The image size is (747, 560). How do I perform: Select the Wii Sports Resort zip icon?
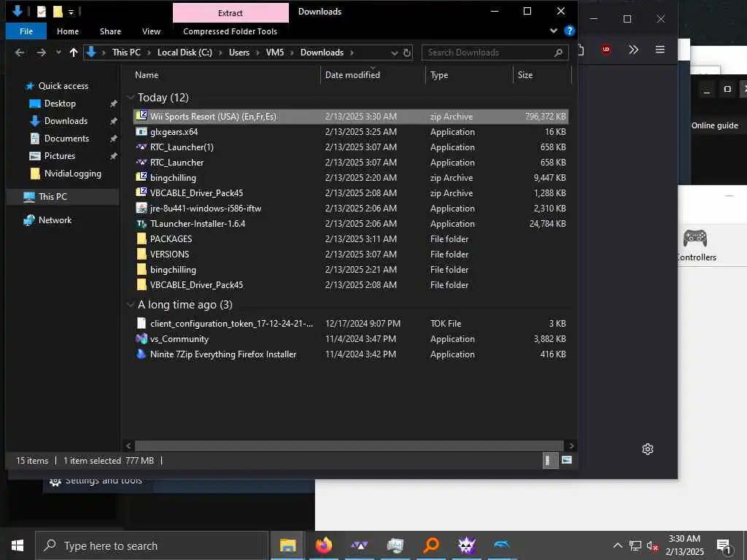point(142,116)
